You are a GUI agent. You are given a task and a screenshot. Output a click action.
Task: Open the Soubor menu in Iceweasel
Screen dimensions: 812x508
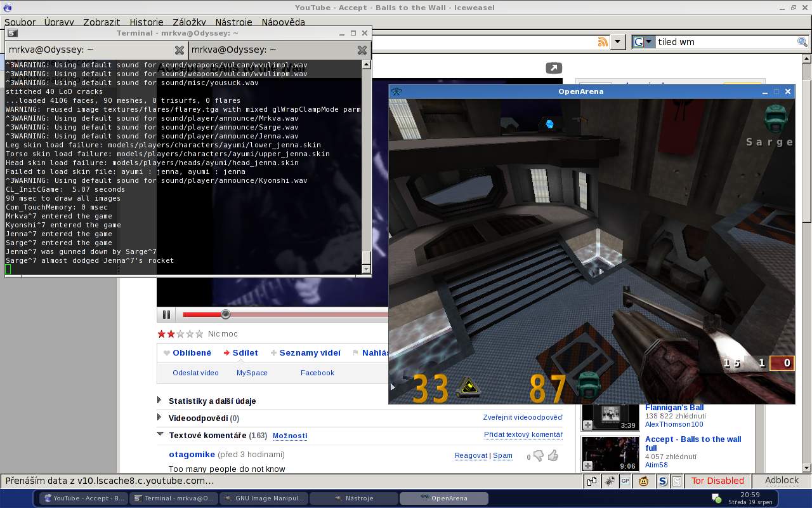[x=20, y=22]
